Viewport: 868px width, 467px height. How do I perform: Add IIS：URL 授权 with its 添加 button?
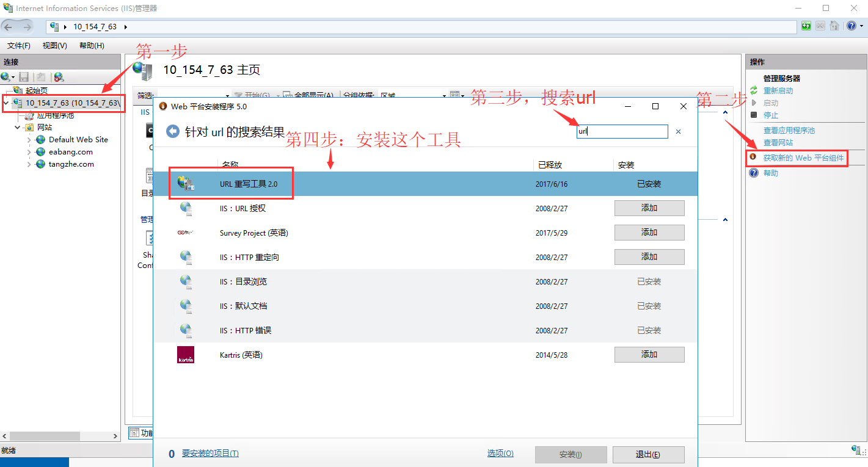649,208
